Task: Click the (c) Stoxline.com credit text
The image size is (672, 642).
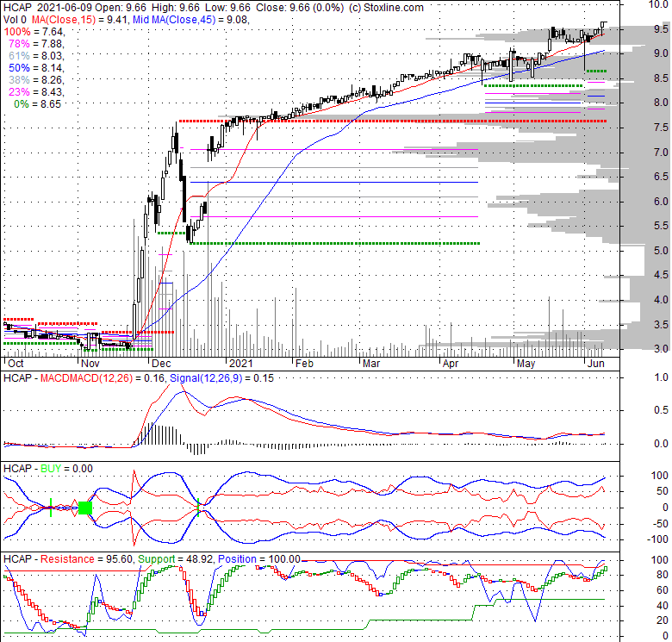Action: tap(386, 8)
